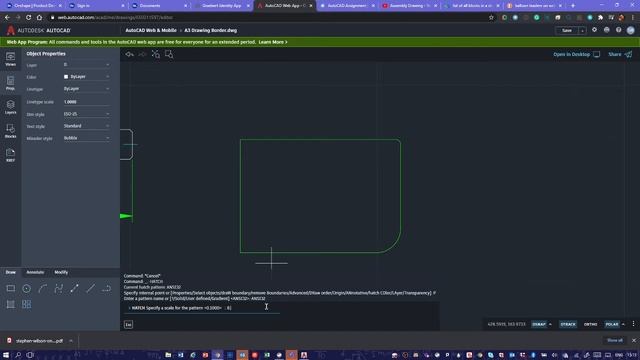640x360 pixels.
Task: Expand the POLAR settings arrow
Action: [623, 324]
